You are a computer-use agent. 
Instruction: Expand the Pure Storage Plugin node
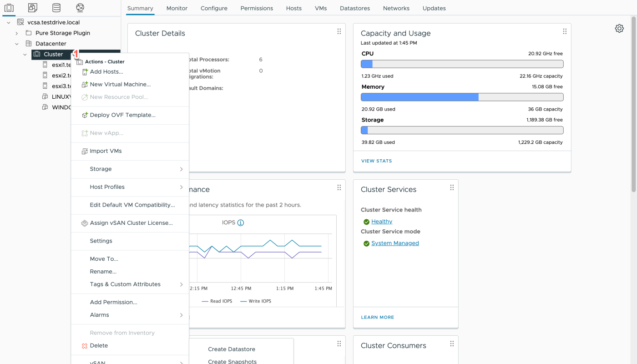(17, 33)
